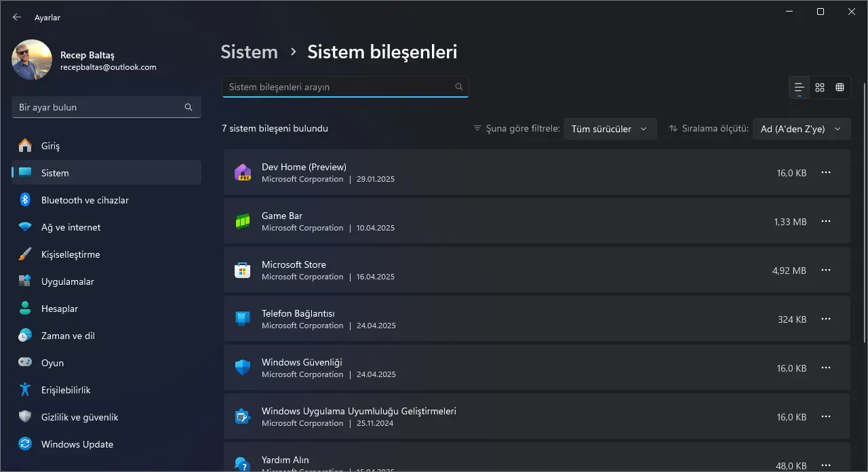The image size is (868, 472).
Task: Open the Ad (A'den Z'ye) sort dropdown
Action: point(802,129)
